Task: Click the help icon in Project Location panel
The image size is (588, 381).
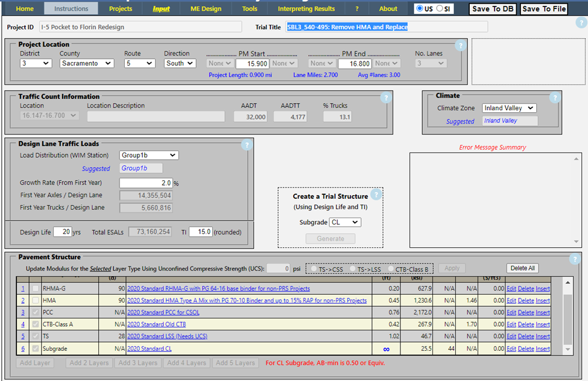Action: 460,46
